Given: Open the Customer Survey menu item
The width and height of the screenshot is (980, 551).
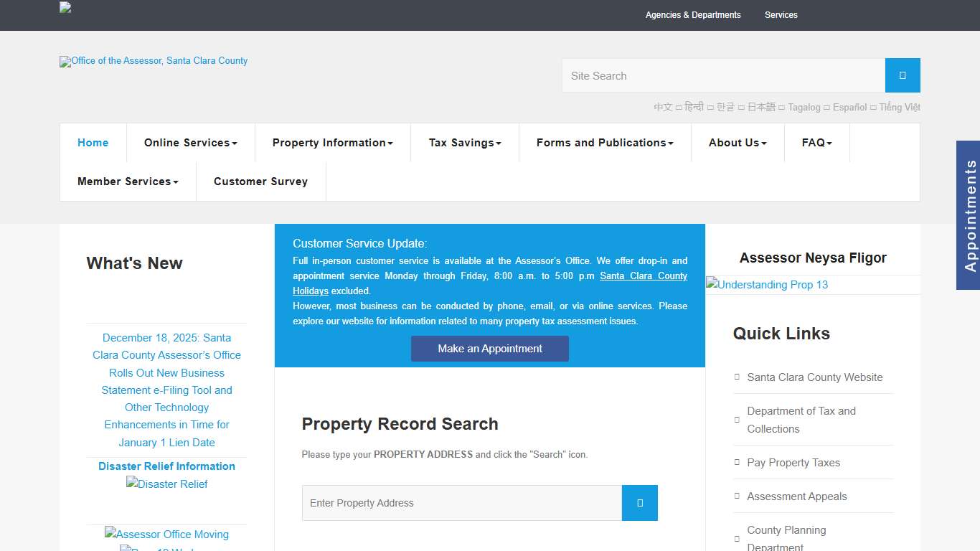Looking at the screenshot, I should (x=260, y=182).
